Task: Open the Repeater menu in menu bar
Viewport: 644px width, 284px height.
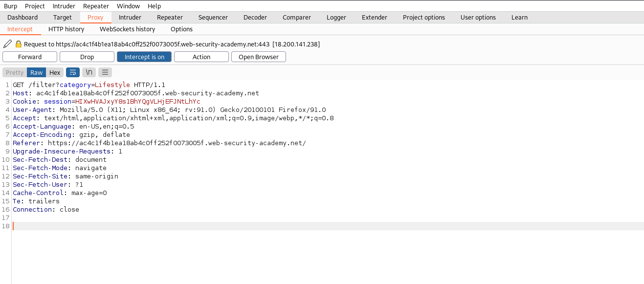Action: coord(96,6)
